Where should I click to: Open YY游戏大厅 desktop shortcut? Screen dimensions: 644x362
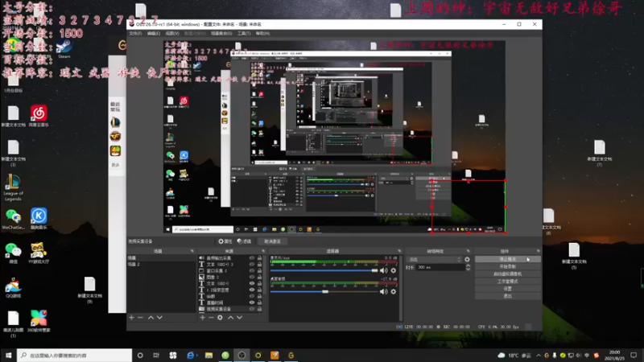pyautogui.click(x=39, y=253)
